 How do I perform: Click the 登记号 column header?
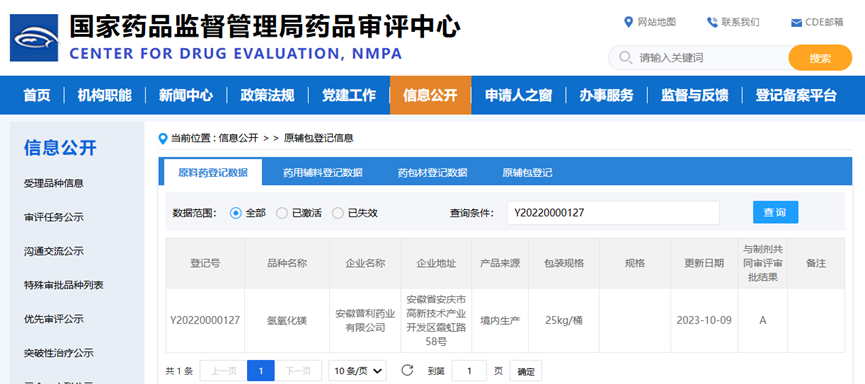205,263
